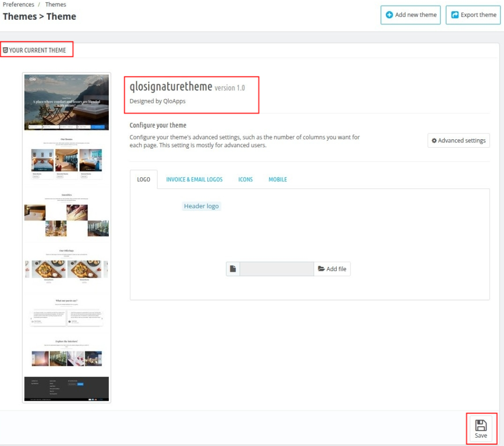Open the Invoice & Email Logos tab

(194, 179)
